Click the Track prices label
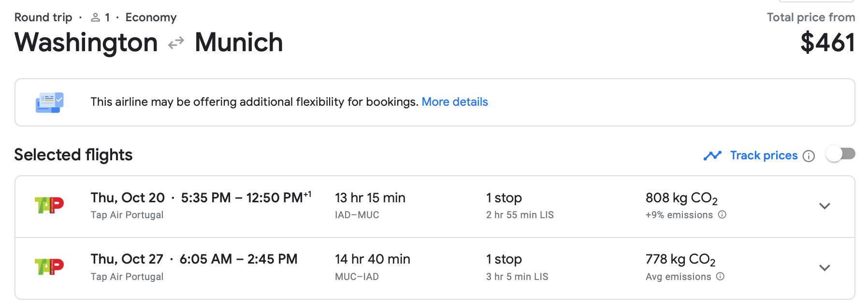 point(764,155)
